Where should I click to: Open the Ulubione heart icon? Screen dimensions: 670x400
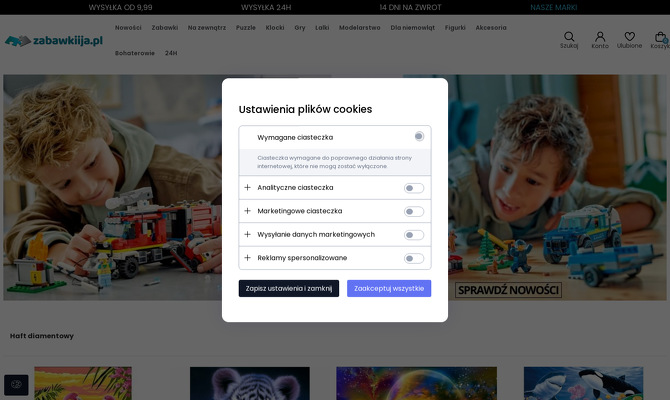pos(629,36)
